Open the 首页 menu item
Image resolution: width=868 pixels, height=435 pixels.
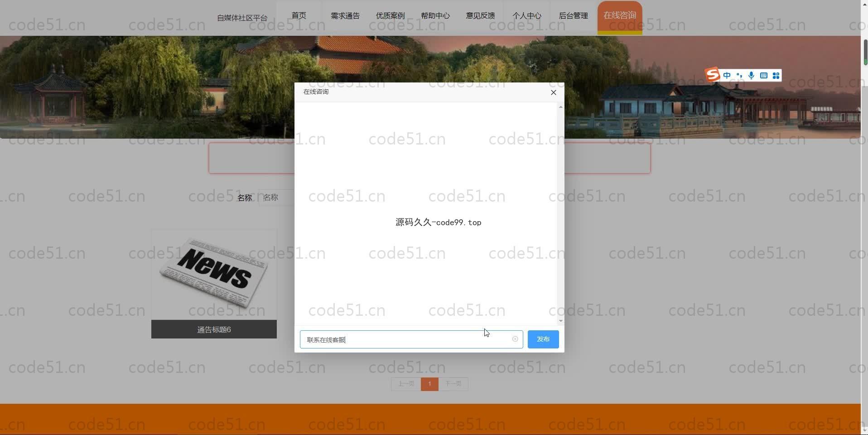click(299, 16)
